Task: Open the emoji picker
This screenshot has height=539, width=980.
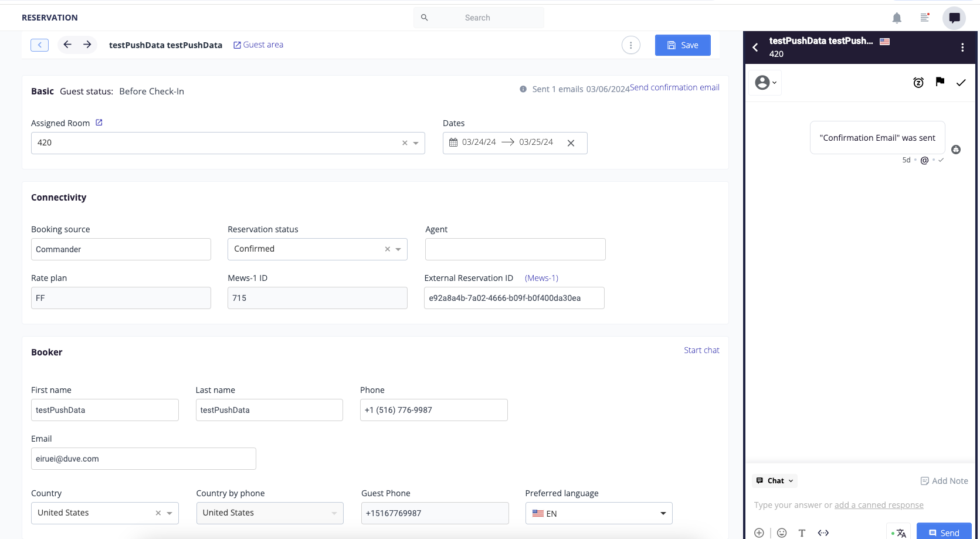Action: 782,533
